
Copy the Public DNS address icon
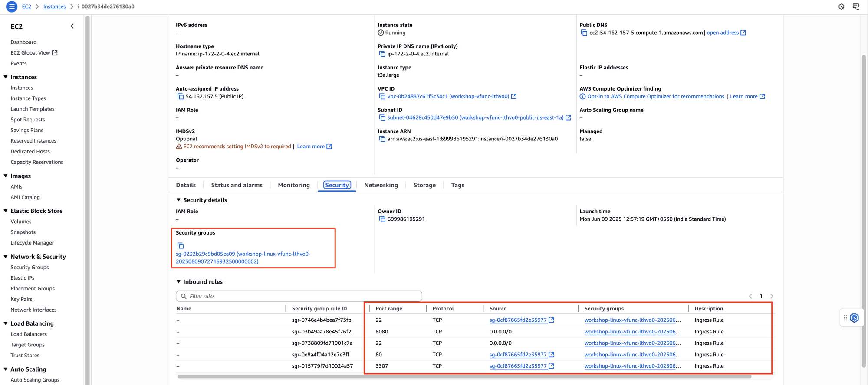584,33
